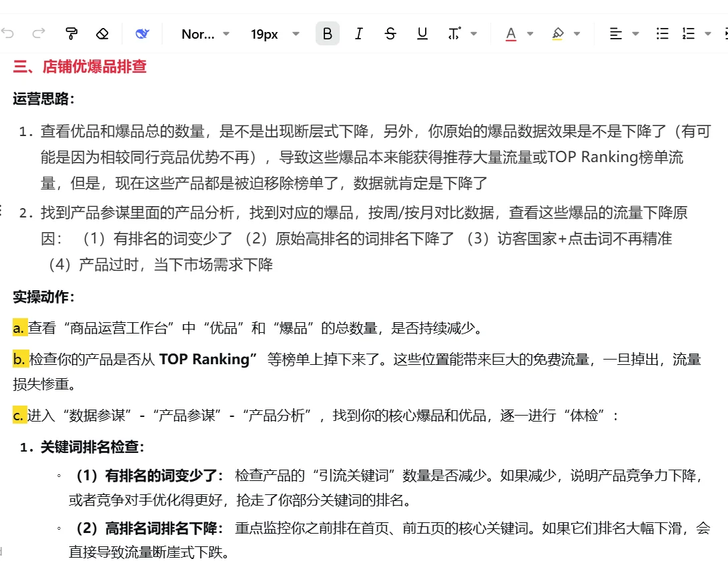Click the line starting 查看优品和爆品总的数量

coord(376,131)
